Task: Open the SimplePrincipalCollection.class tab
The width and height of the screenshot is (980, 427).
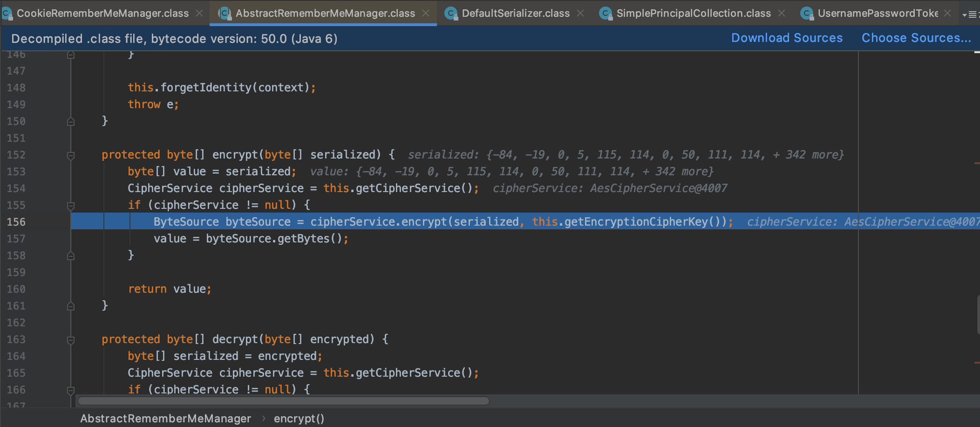Action: [694, 13]
